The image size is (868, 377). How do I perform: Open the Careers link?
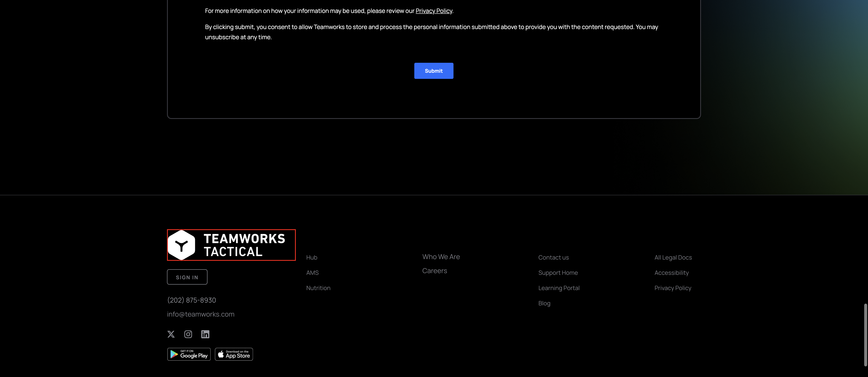point(434,270)
